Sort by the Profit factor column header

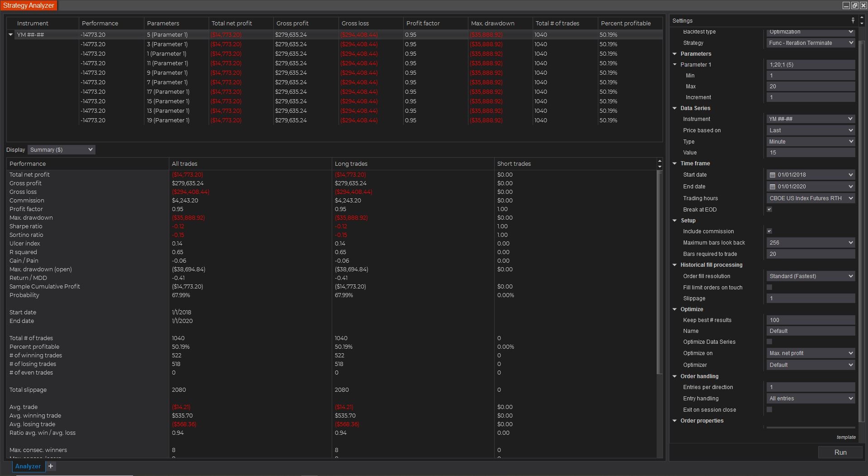[x=435, y=23]
